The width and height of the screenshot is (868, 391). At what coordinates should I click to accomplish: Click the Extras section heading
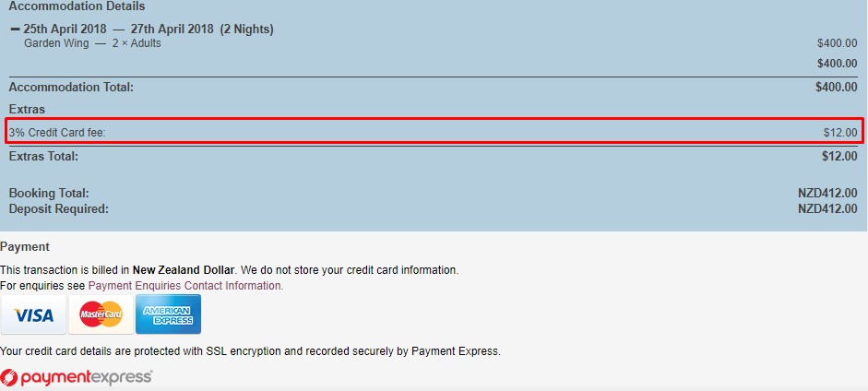(27, 109)
